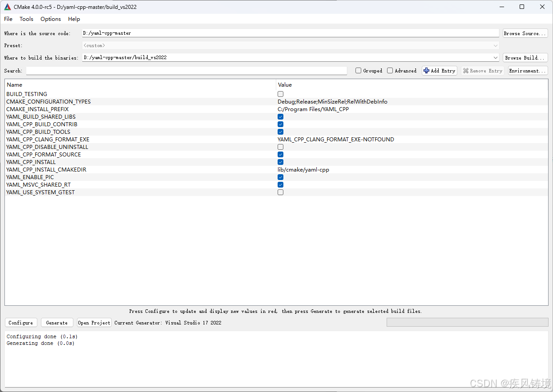Click the Debug;Release;MinSizeRel;RelWithDebInfo value

click(332, 102)
